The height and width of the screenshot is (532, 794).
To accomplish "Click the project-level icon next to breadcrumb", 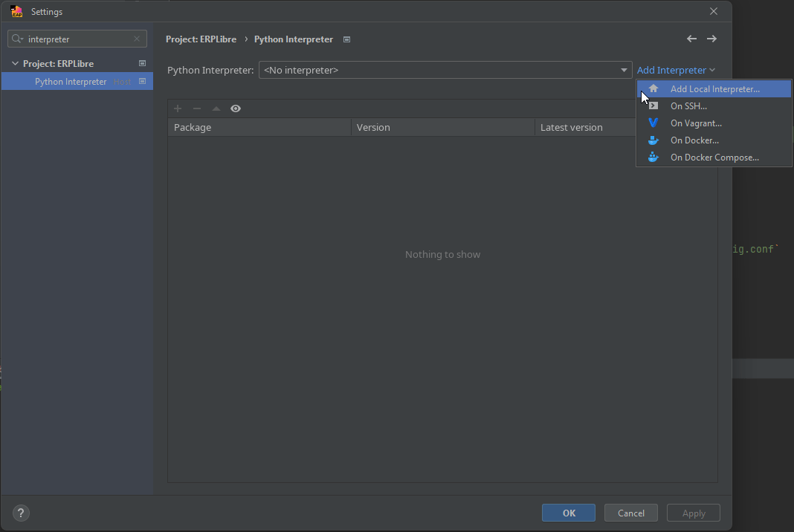I will coord(347,39).
